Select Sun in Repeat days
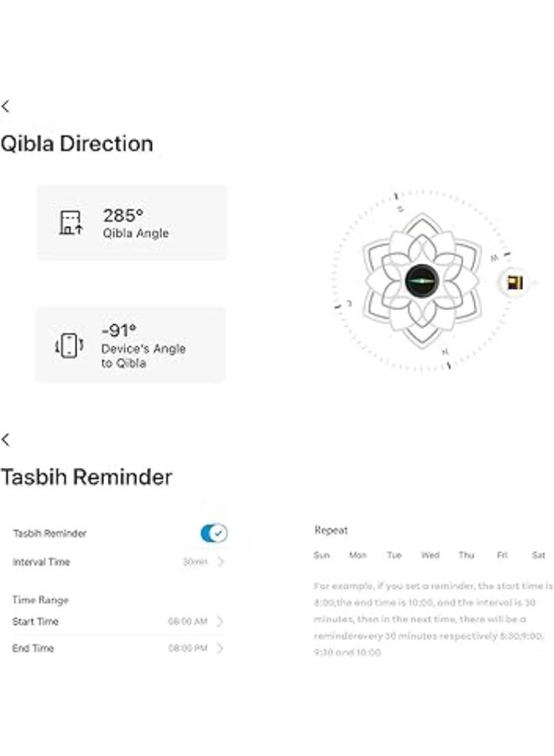Screen dimensions: 554x756 point(321,555)
